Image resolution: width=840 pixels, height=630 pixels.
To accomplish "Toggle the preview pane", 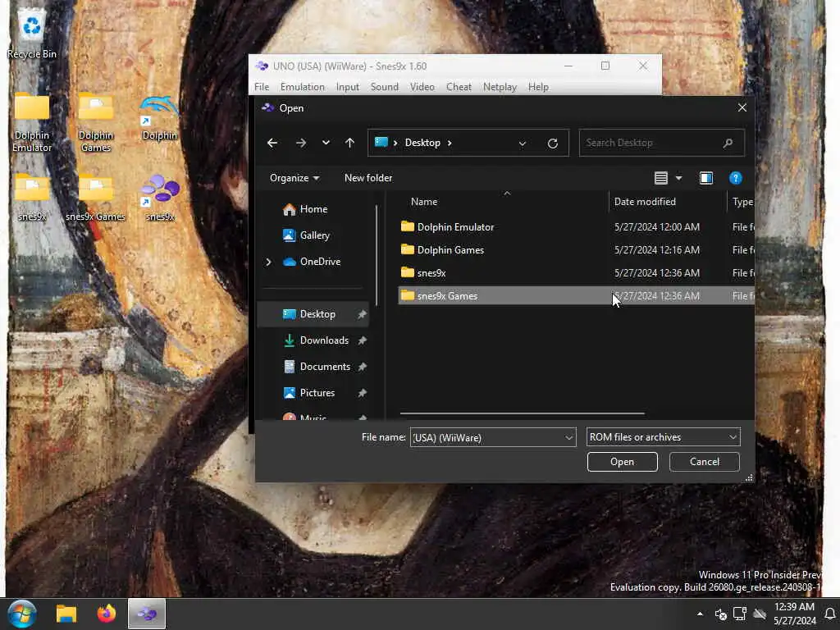I will [x=706, y=178].
